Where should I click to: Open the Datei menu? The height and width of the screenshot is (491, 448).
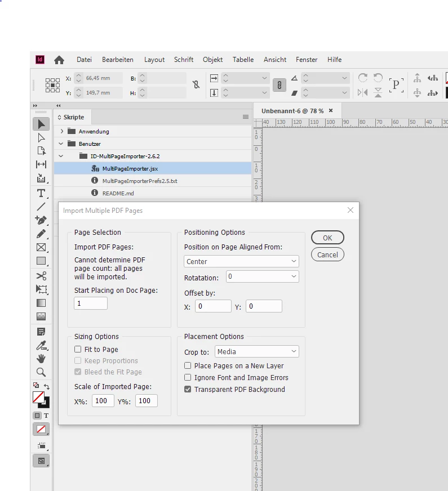tap(84, 60)
